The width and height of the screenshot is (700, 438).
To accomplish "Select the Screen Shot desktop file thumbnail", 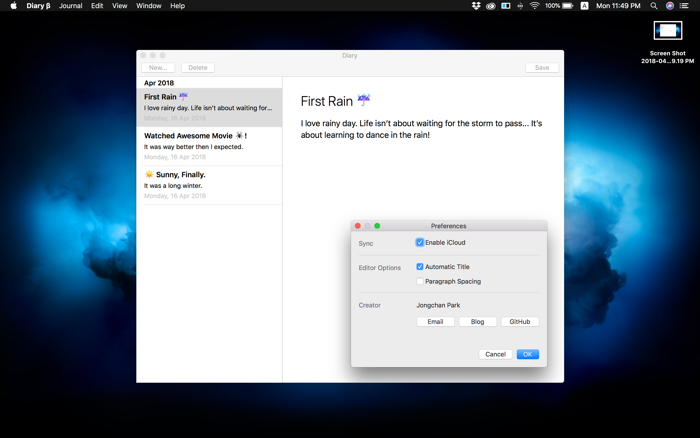I will coord(668,31).
